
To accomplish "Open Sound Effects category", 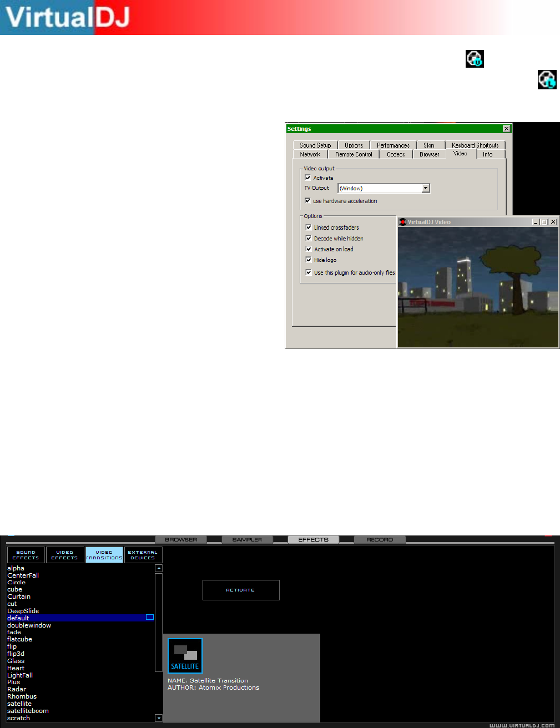I will click(x=26, y=555).
